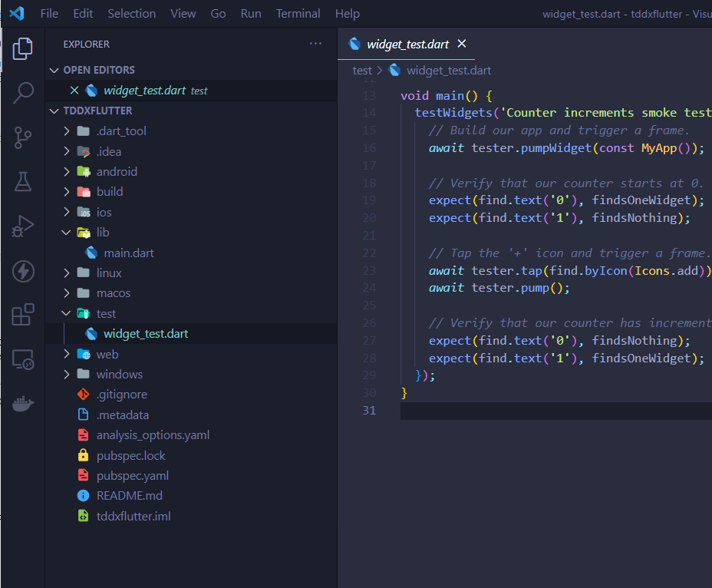Click the info icon beside README.md
Screen dimensions: 712x588
coord(83,495)
